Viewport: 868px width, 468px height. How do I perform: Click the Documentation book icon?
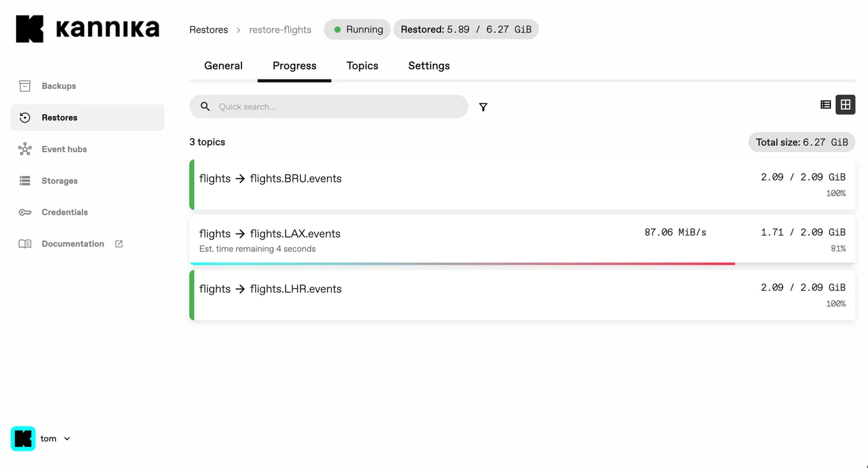point(25,244)
